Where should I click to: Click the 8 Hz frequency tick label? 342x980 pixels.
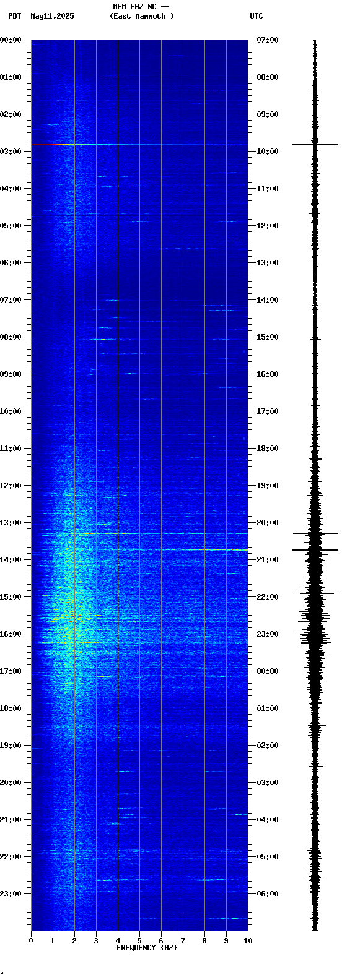(204, 941)
